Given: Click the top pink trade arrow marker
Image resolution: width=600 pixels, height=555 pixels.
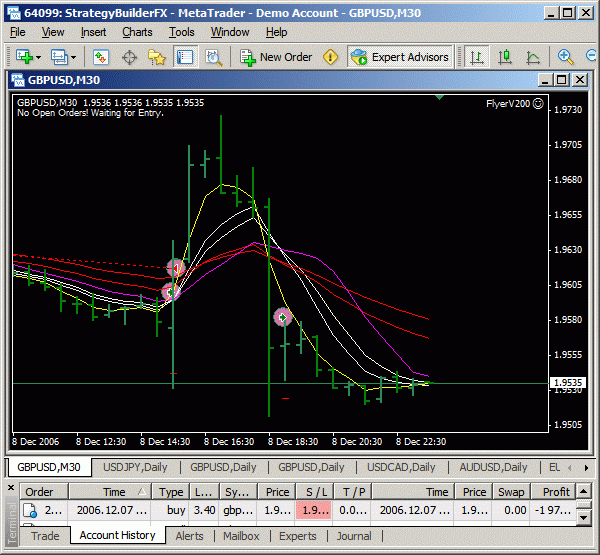Looking at the screenshot, I should click(x=176, y=268).
